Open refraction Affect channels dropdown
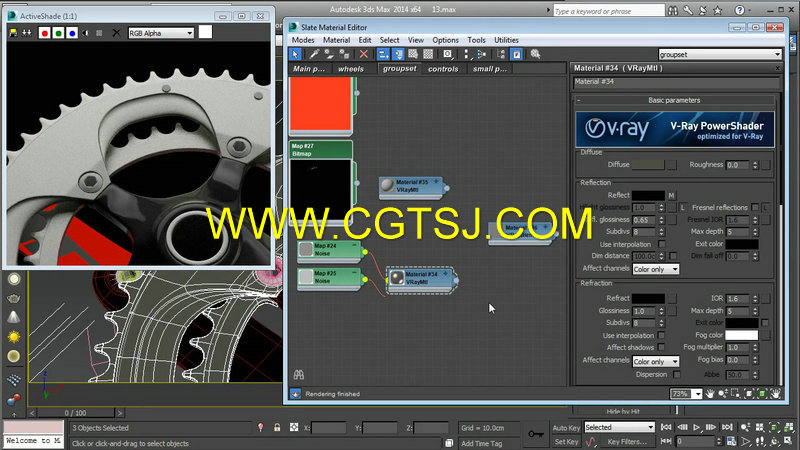 [x=656, y=361]
